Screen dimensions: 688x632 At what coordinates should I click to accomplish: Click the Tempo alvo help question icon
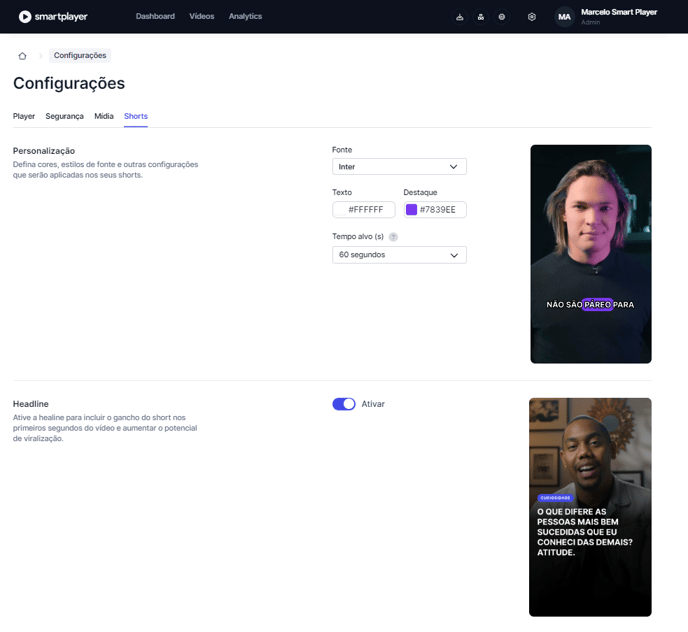tap(393, 237)
